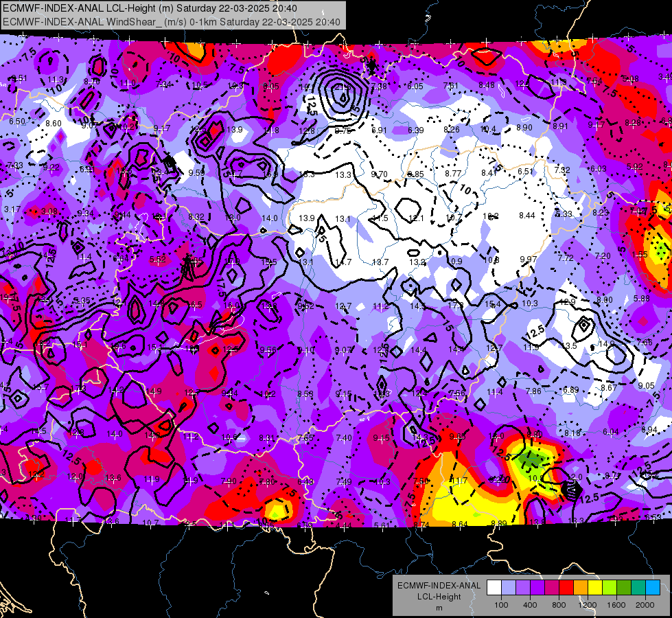Click the map value 7.38
The height and width of the screenshot is (618, 672).
pyautogui.click(x=379, y=87)
